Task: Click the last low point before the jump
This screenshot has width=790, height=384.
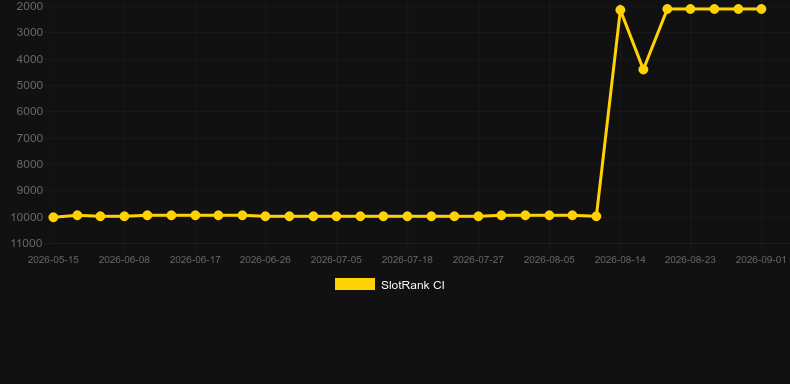Action: tap(597, 216)
